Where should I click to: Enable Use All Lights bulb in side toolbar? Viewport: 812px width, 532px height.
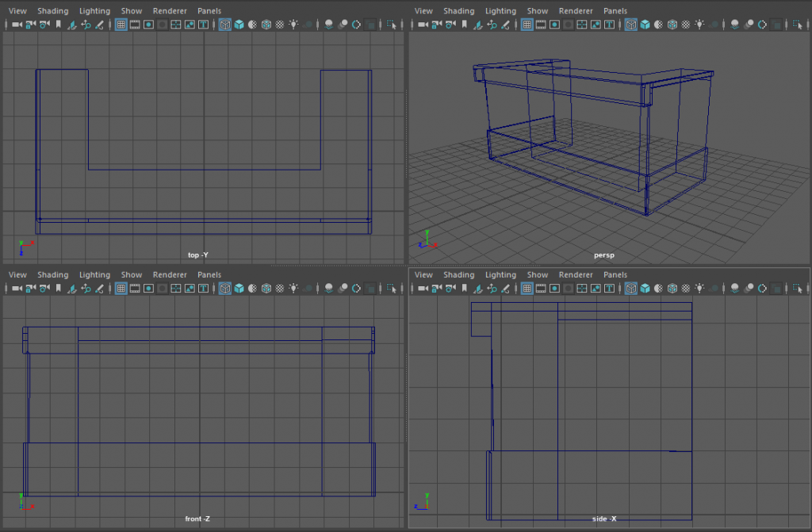coord(699,289)
